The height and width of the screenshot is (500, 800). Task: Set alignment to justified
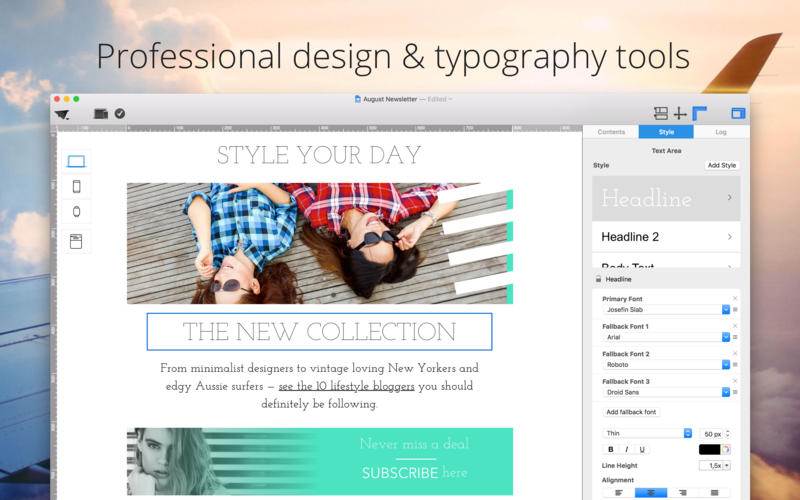click(714, 493)
